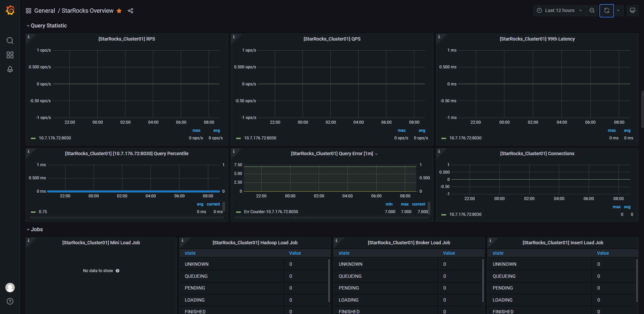Open the Alerting bell icon
This screenshot has height=314, width=644.
tap(10, 69)
